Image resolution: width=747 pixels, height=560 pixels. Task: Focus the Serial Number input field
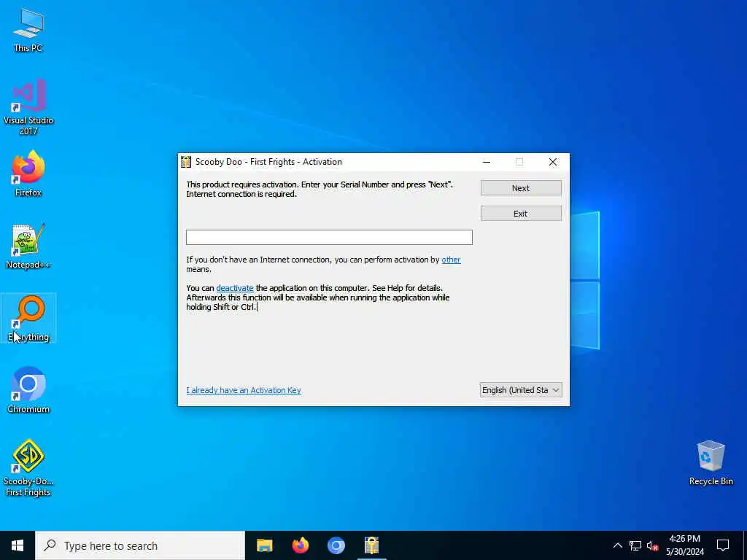(329, 237)
